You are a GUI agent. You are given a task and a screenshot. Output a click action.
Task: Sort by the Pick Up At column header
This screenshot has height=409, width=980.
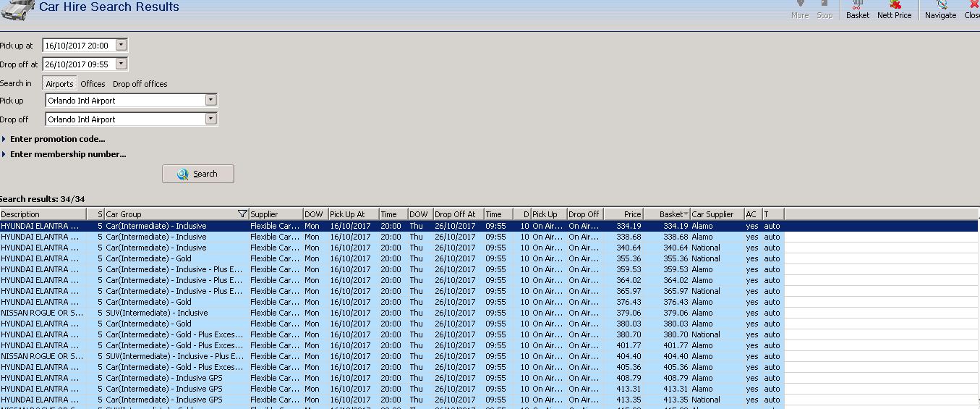pos(353,214)
